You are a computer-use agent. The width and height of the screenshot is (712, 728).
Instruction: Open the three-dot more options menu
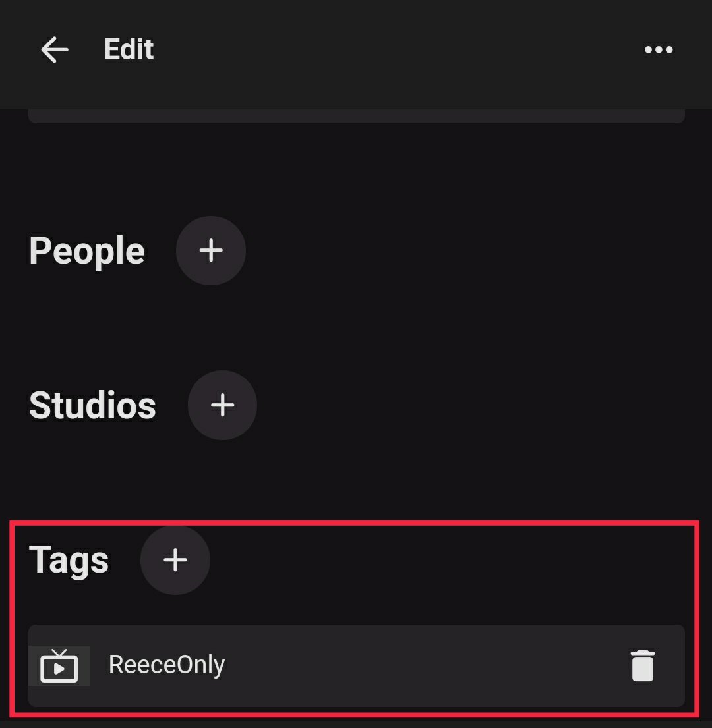(x=658, y=50)
